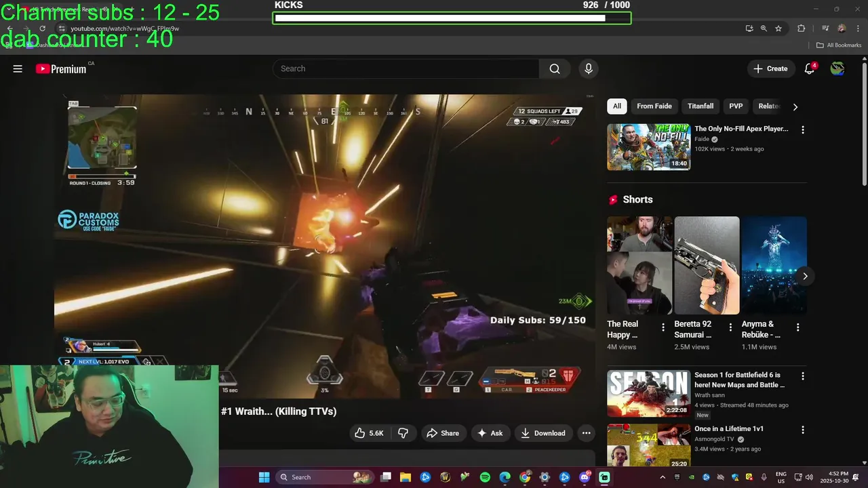Like the video with 5.6K likes
The width and height of the screenshot is (868, 488).
(370, 433)
